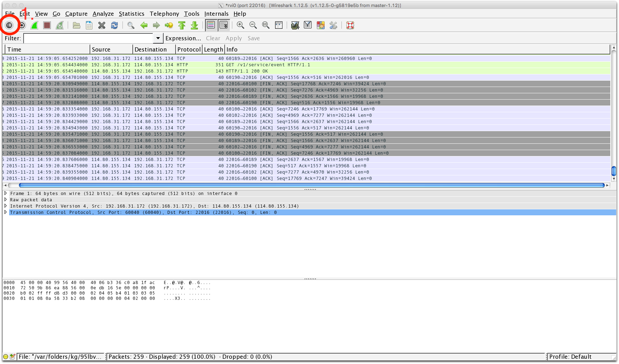This screenshot has height=364, width=619.
Task: Reload this capture file
Action: click(x=114, y=25)
